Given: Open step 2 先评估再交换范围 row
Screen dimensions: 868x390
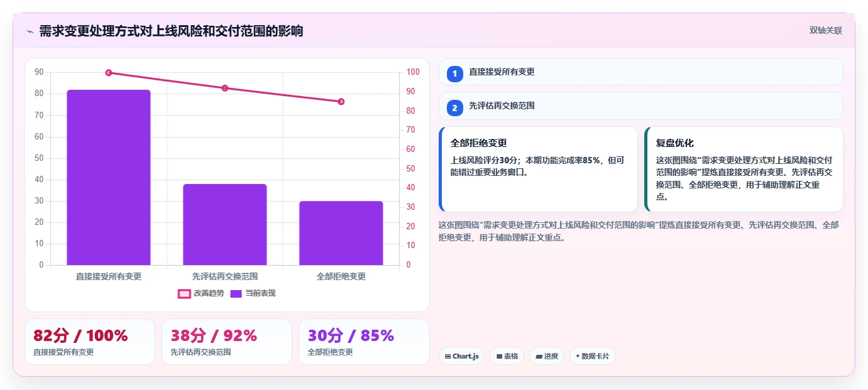Looking at the screenshot, I should coord(640,106).
